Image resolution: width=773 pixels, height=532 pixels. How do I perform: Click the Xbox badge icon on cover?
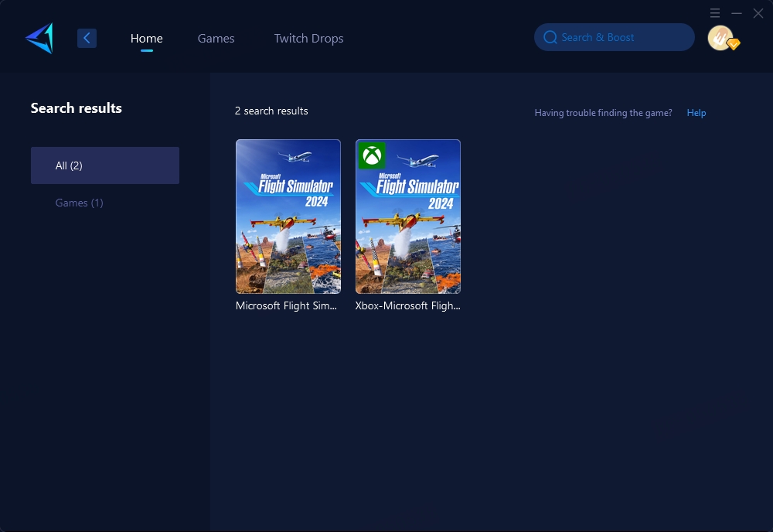point(372,155)
